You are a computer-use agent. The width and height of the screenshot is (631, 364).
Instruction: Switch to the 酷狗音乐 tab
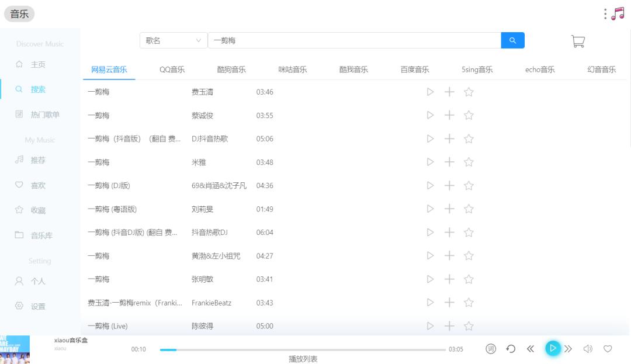point(231,70)
